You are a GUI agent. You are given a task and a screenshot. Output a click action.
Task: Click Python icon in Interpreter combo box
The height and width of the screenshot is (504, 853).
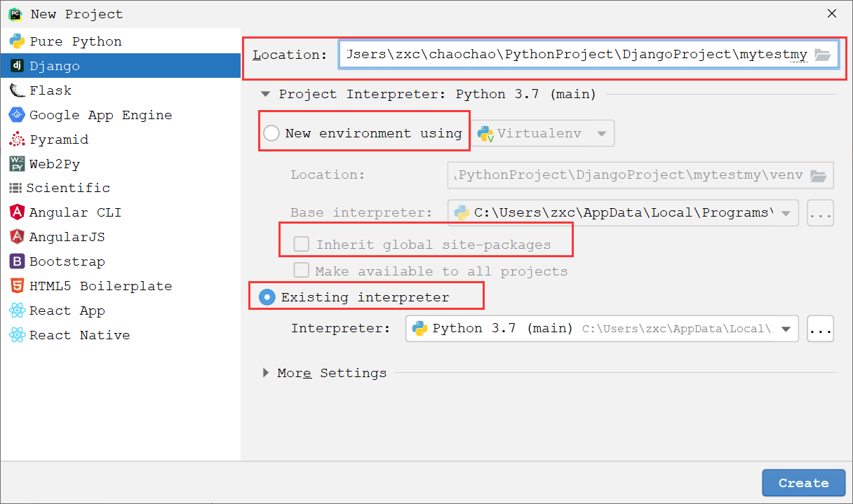pos(419,328)
